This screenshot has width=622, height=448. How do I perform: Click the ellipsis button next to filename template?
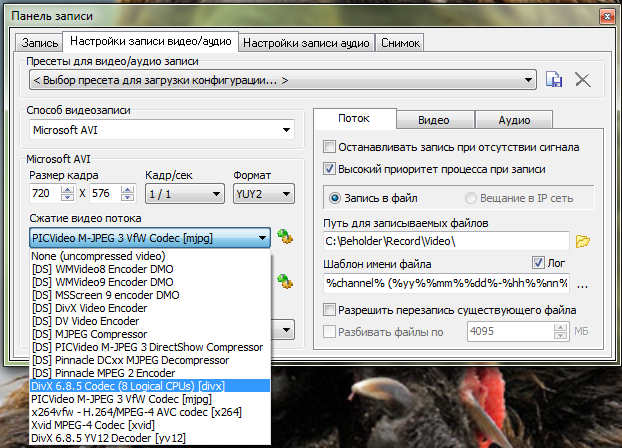[x=583, y=284]
